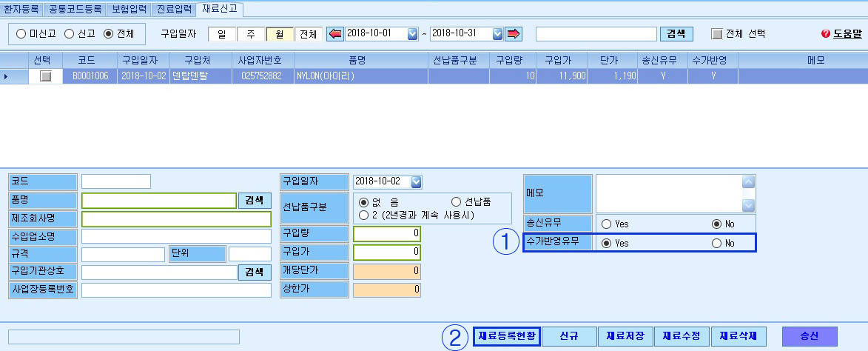Click the 구입기관상호 input field
868x351 pixels.
[x=159, y=273]
